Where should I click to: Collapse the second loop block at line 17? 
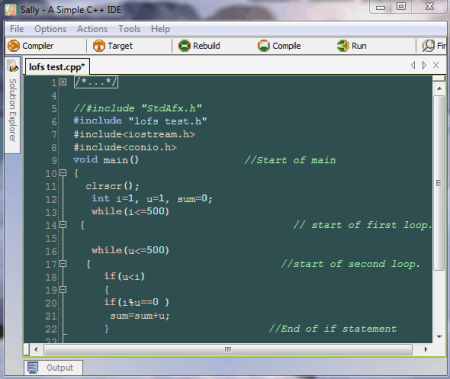pyautogui.click(x=63, y=264)
